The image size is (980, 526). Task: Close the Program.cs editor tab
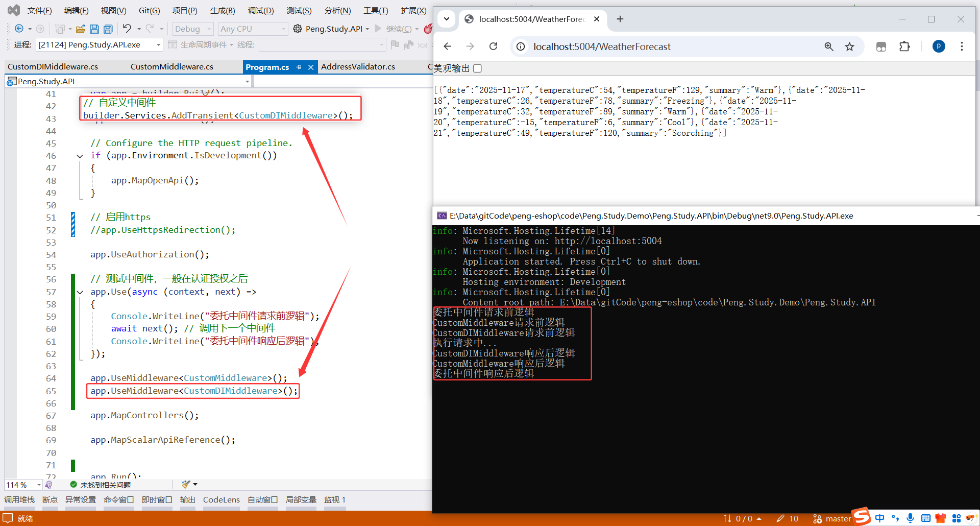(310, 67)
